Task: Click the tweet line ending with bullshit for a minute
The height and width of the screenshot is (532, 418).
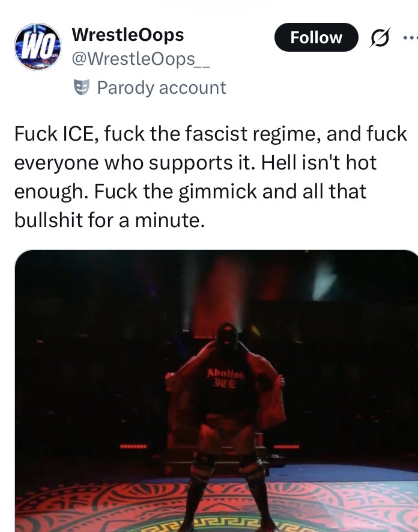Action: pyautogui.click(x=109, y=220)
